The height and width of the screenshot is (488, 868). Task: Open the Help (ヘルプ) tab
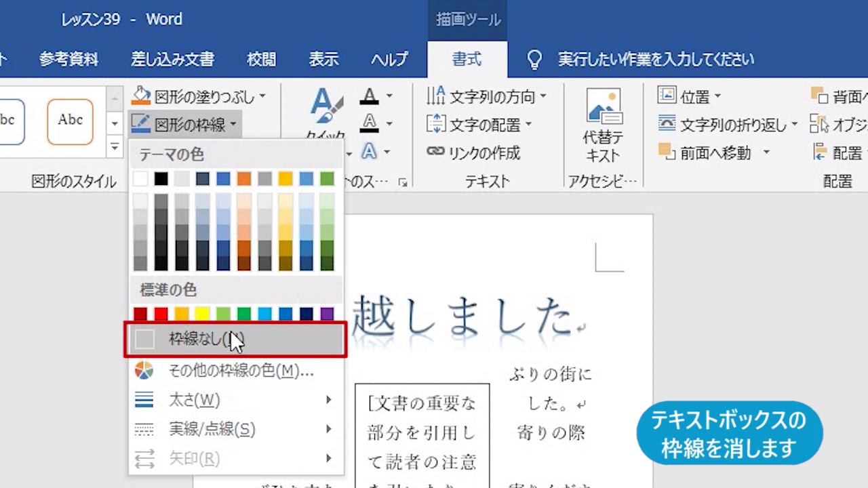[389, 59]
